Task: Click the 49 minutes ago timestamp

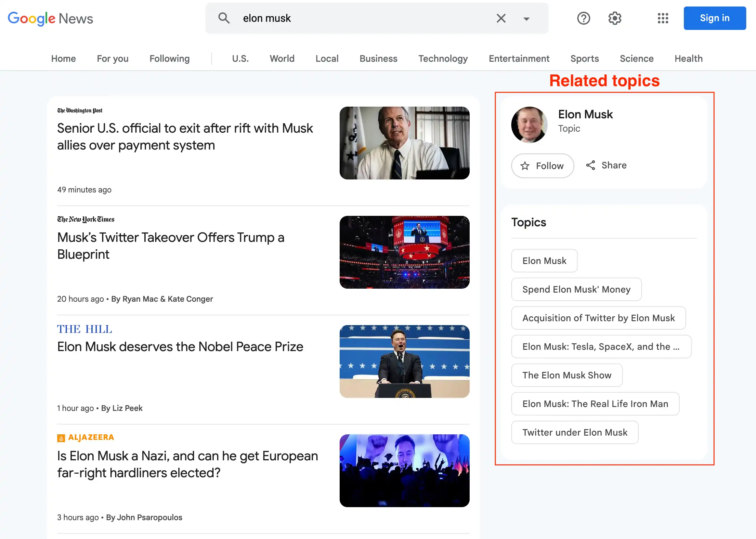Action: pos(84,190)
